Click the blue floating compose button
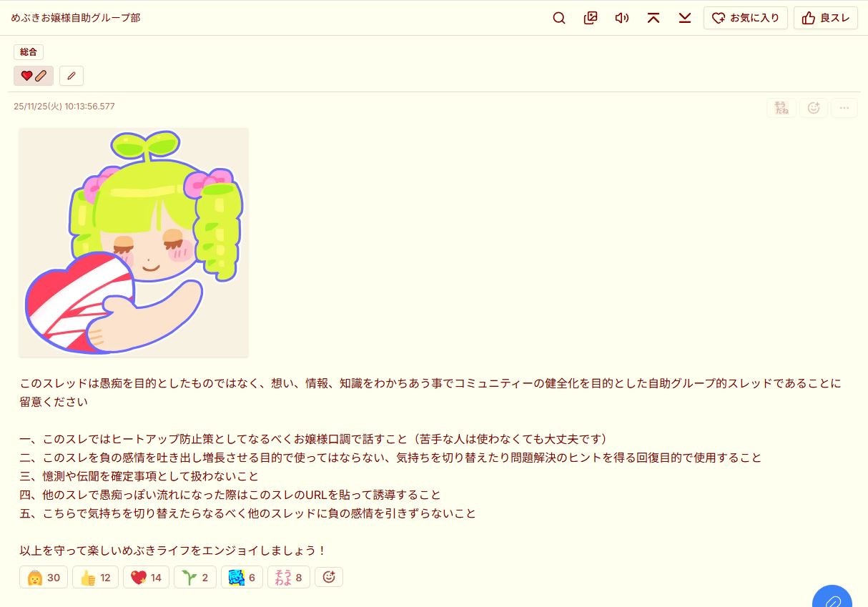The height and width of the screenshot is (607, 868). point(832,599)
